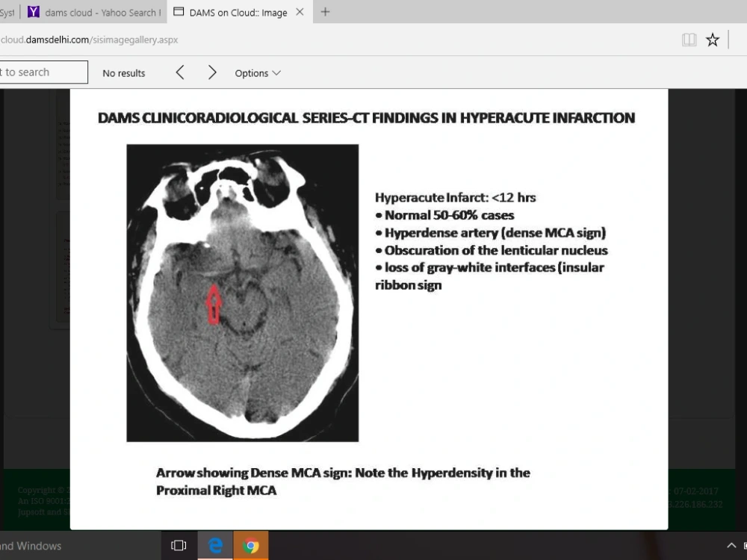The height and width of the screenshot is (560, 747).
Task: Go to the previous find match arrow
Action: coord(180,72)
